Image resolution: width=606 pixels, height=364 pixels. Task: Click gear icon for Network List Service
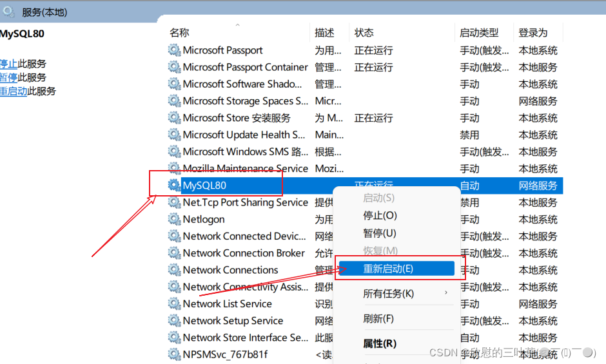pos(174,303)
